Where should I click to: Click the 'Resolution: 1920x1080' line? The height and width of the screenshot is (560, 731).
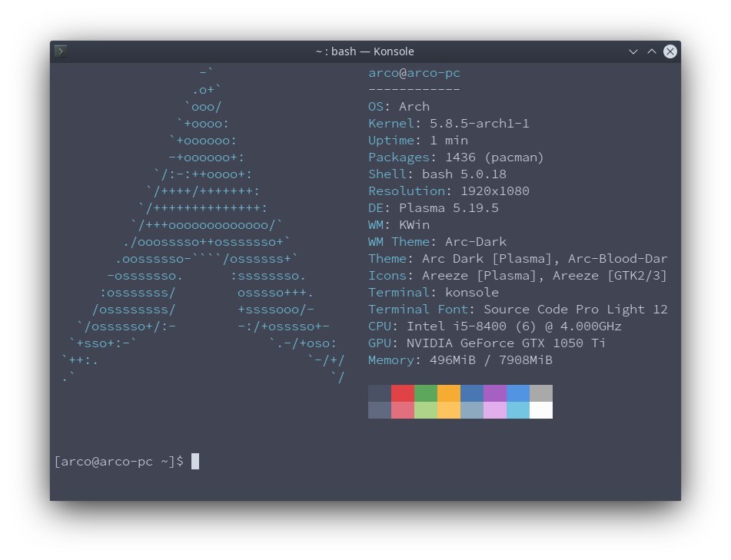(448, 191)
